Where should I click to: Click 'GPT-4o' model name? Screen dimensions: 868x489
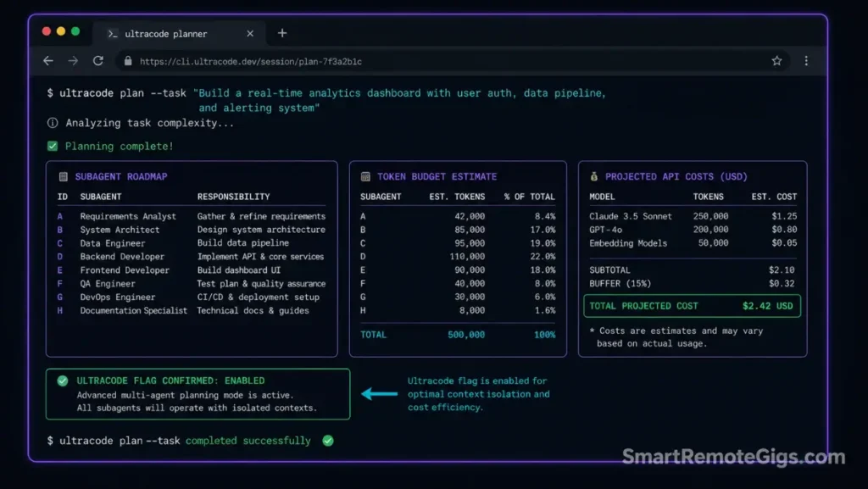click(605, 230)
